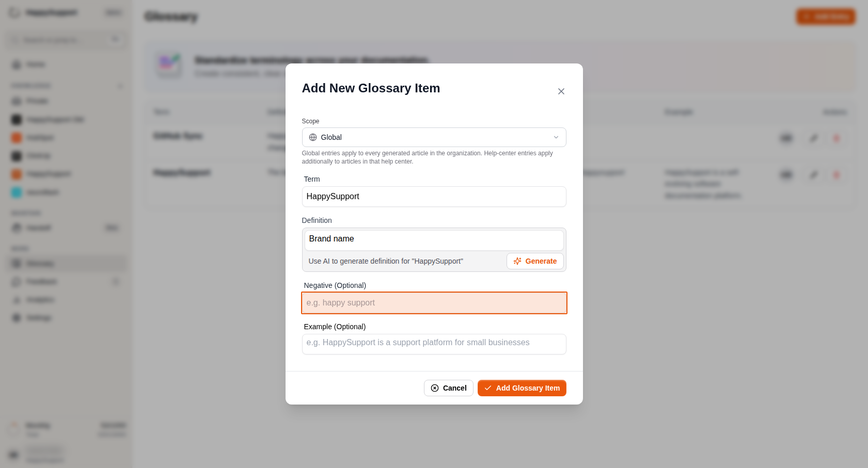Click the Definition field with Brand name

(434, 240)
